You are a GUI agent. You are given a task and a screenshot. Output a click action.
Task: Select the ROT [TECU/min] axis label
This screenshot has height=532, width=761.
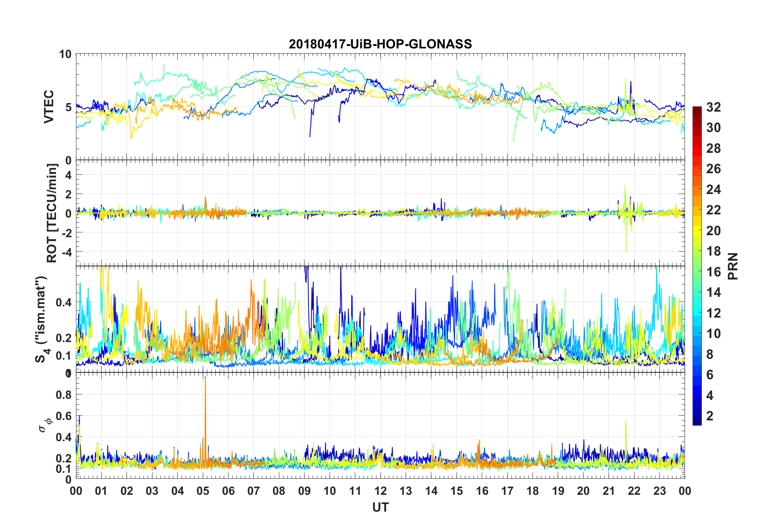[52, 213]
